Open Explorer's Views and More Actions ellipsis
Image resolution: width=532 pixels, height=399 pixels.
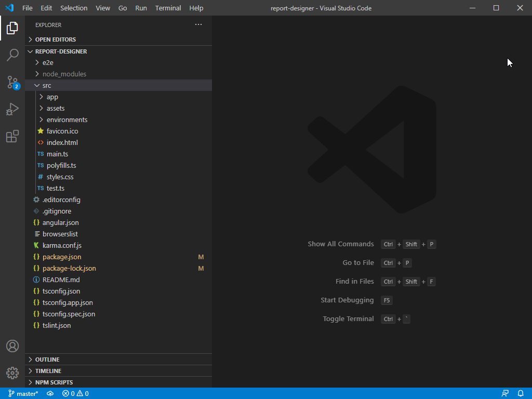click(198, 24)
